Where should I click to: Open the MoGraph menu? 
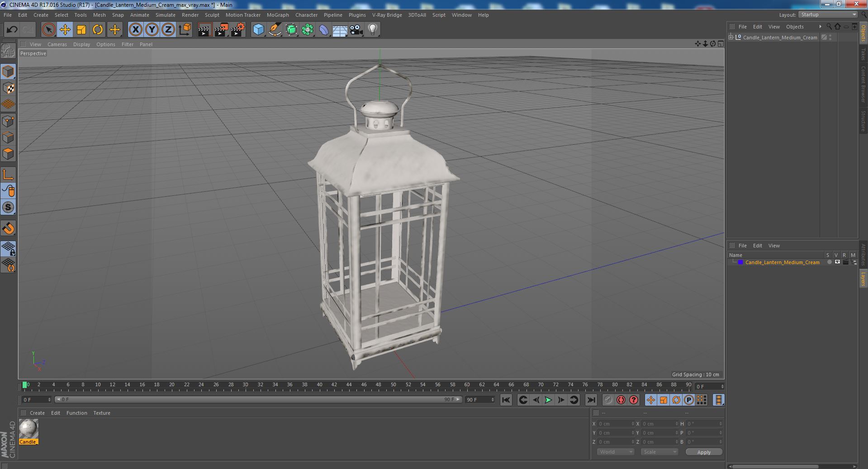point(278,15)
